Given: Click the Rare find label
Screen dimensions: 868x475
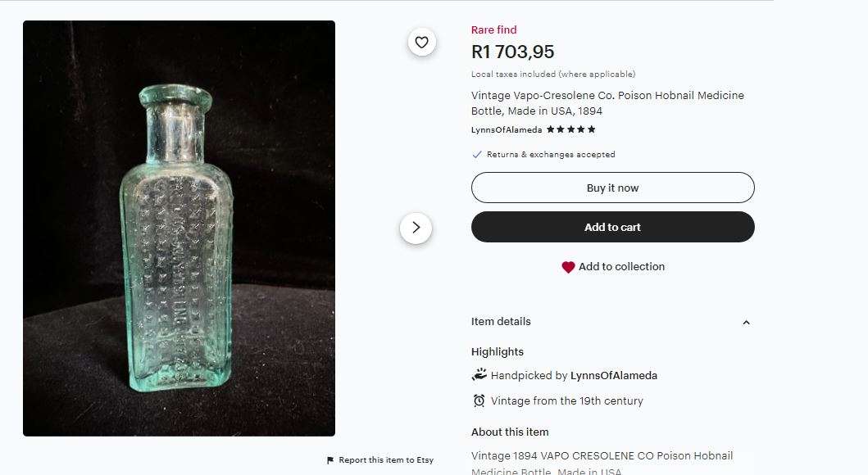Looking at the screenshot, I should (493, 29).
